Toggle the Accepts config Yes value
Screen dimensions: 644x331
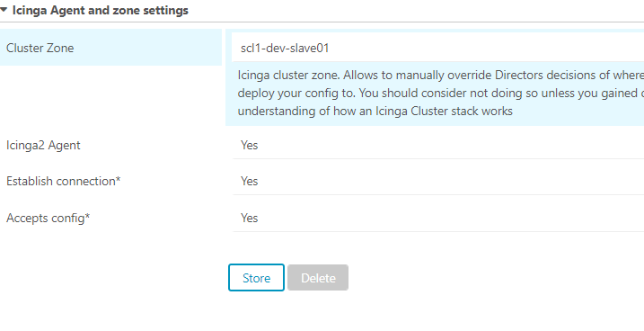250,218
